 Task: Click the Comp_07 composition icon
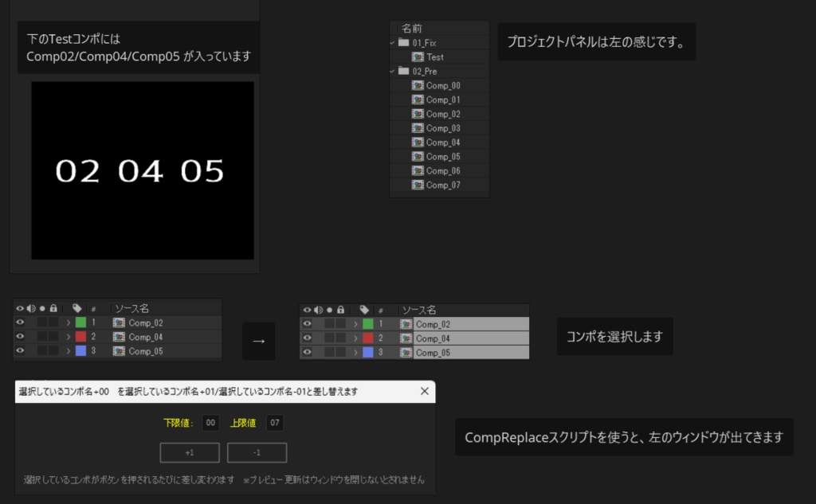pyautogui.click(x=418, y=184)
